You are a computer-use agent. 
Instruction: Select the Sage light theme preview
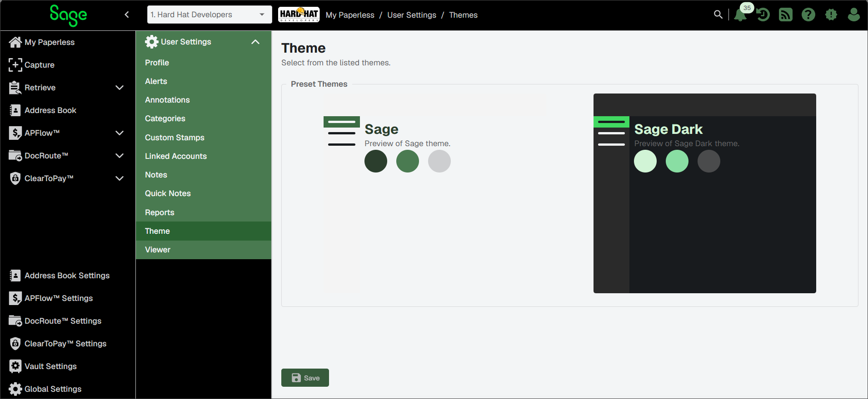(x=435, y=193)
